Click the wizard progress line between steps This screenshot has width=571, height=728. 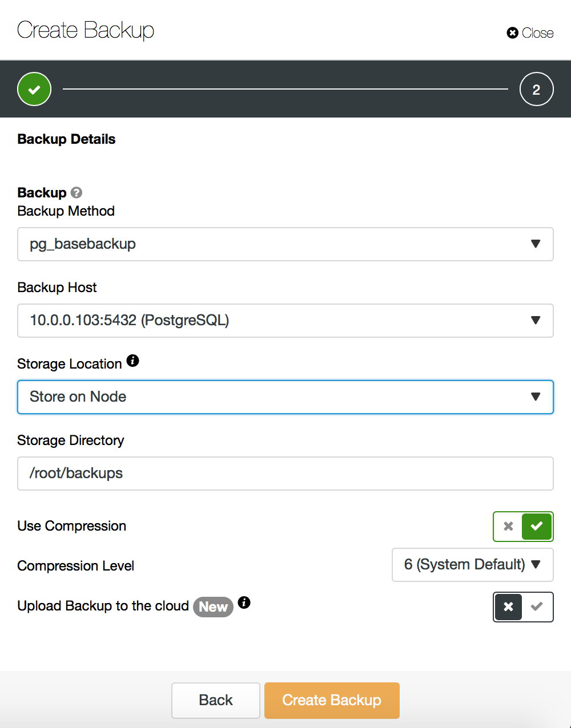coord(285,89)
